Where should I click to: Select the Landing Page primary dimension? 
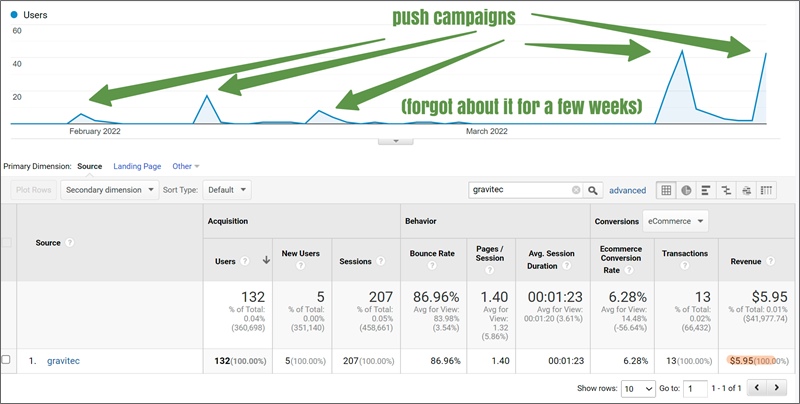click(137, 166)
